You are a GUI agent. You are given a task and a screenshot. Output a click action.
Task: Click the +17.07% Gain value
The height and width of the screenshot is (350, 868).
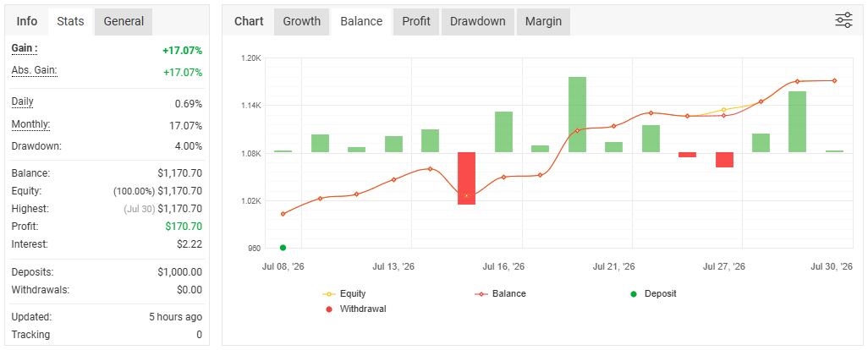coord(182,51)
